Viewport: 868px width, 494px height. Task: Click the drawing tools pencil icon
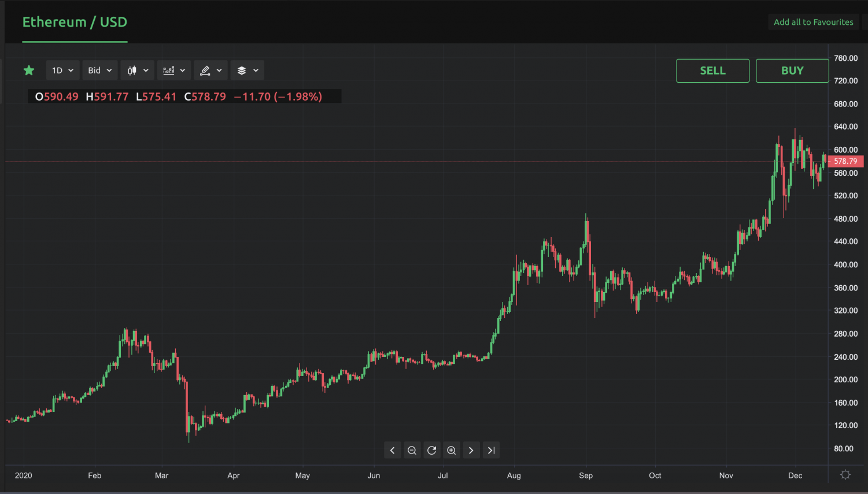(205, 71)
